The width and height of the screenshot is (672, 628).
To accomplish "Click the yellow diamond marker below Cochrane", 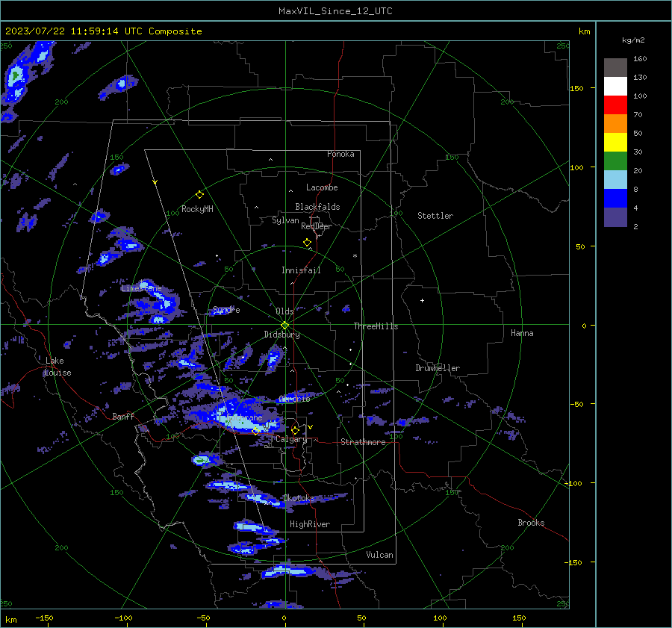I will pyautogui.click(x=255, y=431).
